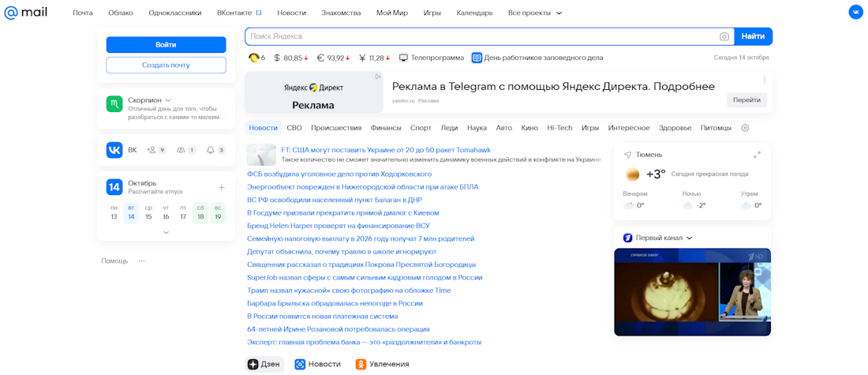The height and width of the screenshot is (375, 868).
Task: Click the VK logo icon in sidebar
Action: (x=114, y=150)
